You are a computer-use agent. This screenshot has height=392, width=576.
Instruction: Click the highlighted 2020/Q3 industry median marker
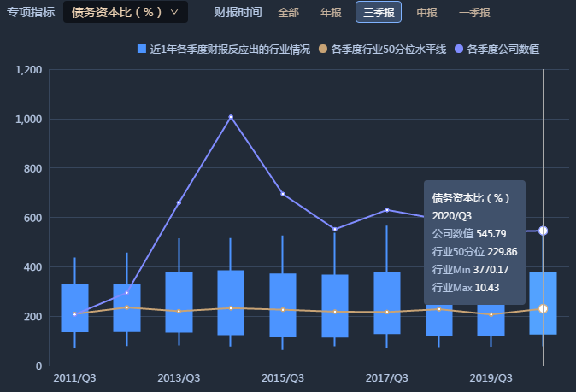click(544, 309)
